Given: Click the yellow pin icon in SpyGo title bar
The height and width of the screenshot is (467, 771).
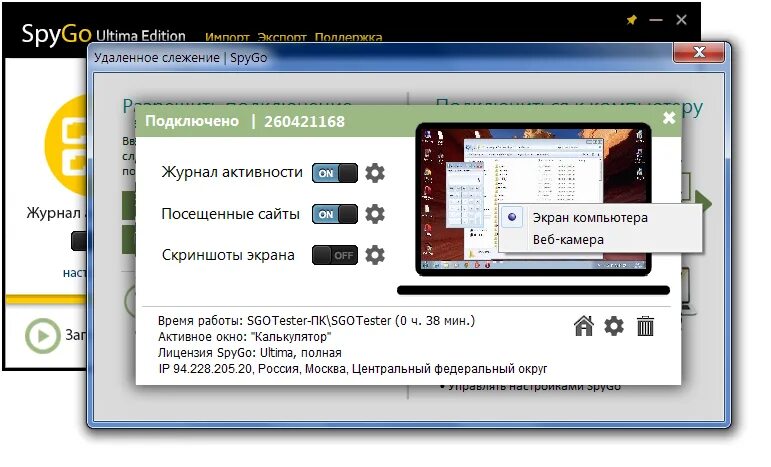Looking at the screenshot, I should [631, 20].
